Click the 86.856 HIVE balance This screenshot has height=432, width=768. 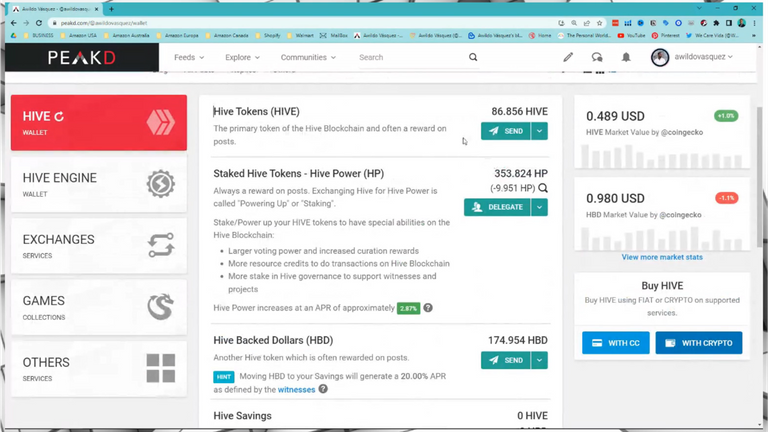click(519, 112)
